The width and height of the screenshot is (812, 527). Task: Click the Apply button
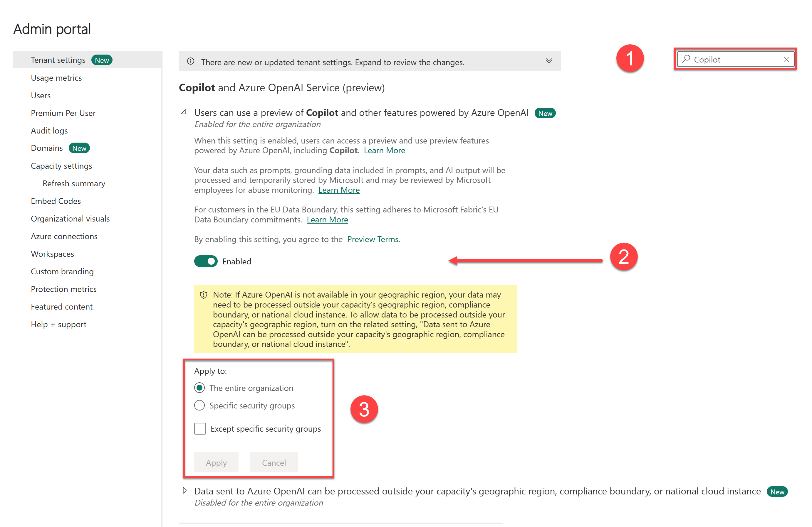[x=217, y=462]
